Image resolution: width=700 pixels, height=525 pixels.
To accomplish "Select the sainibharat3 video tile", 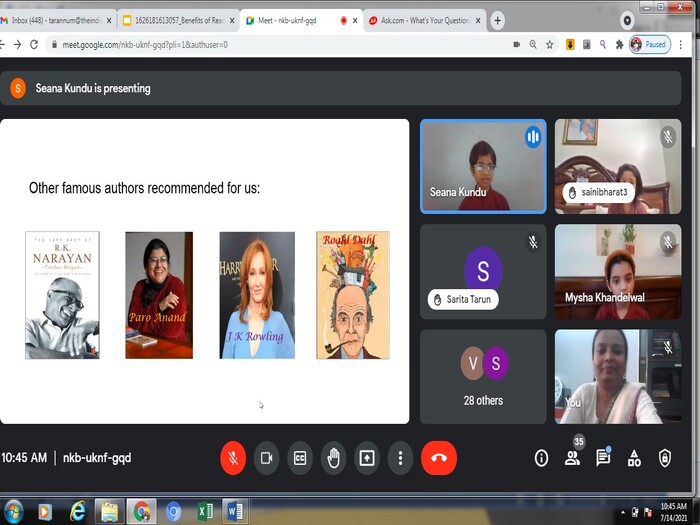I will click(618, 166).
